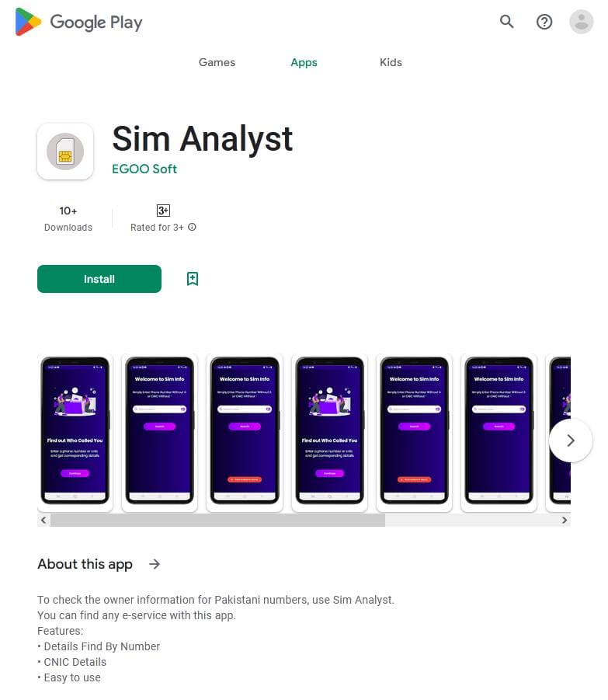
Task: Expand About this app arrow
Action: click(155, 564)
